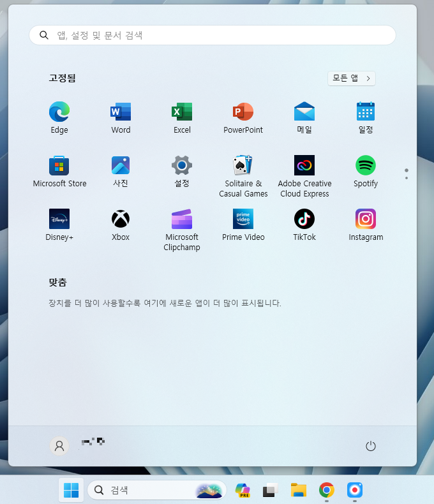Screen dimensions: 434x504
Task: Open File Explorer from taskbar
Action: [299, 490]
